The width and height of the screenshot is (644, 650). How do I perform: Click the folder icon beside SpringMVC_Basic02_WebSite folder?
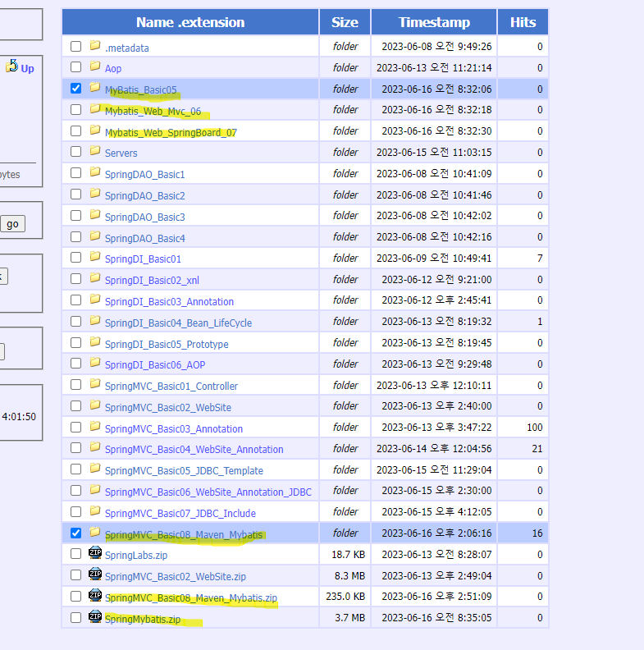[x=95, y=405]
